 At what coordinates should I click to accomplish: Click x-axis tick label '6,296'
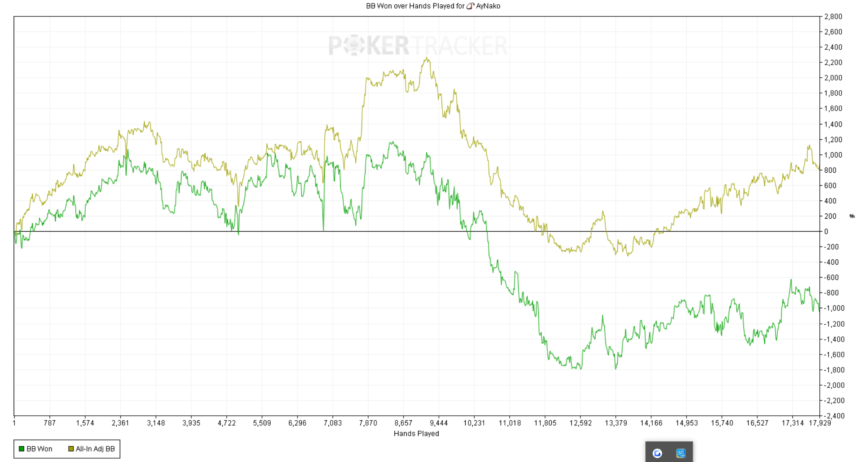click(x=297, y=423)
